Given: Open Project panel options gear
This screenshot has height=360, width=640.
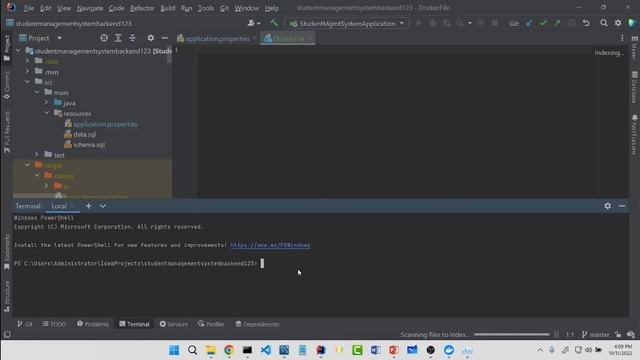Looking at the screenshot, I should [x=151, y=38].
